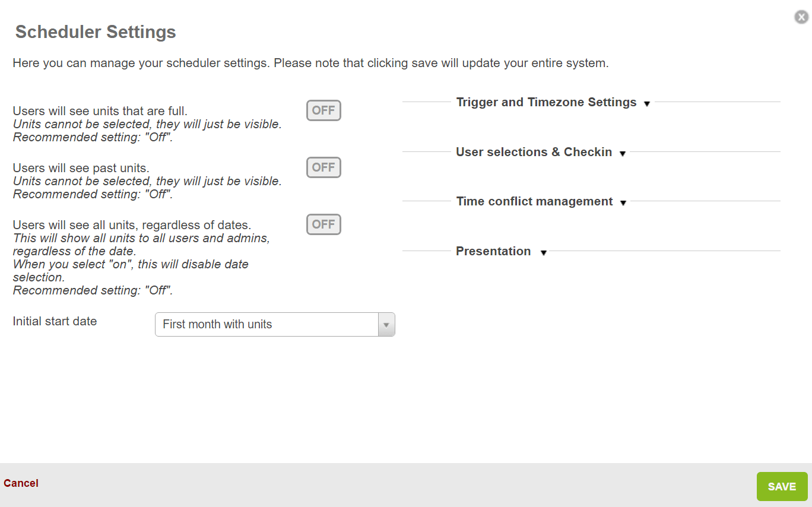Screen dimensions: 812x507
Task: Save the scheduler settings
Action: click(x=782, y=487)
